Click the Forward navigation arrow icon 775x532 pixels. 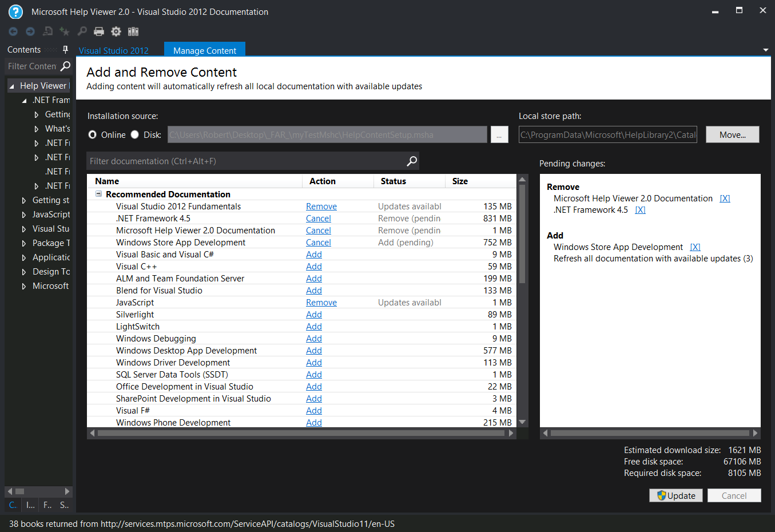pyautogui.click(x=30, y=31)
